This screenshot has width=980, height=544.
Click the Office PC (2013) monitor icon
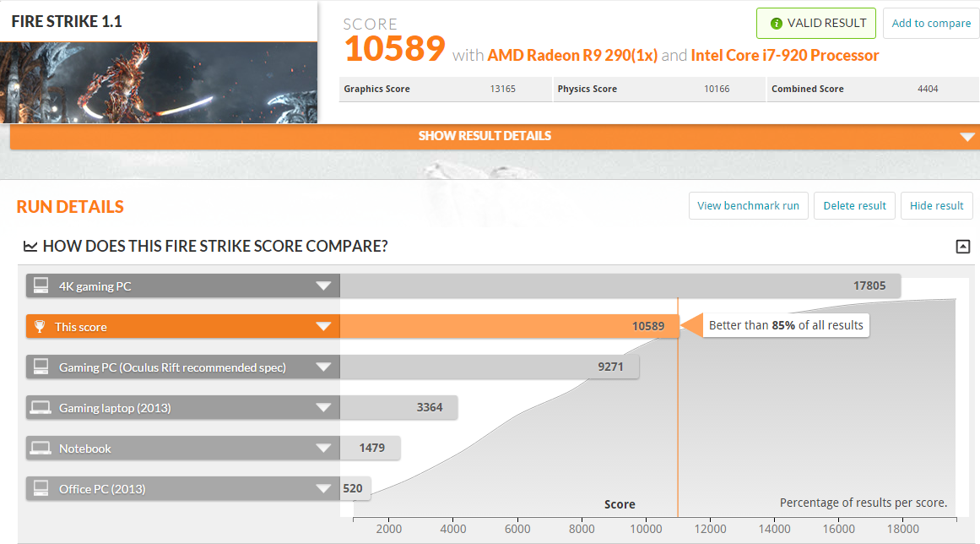click(x=41, y=488)
